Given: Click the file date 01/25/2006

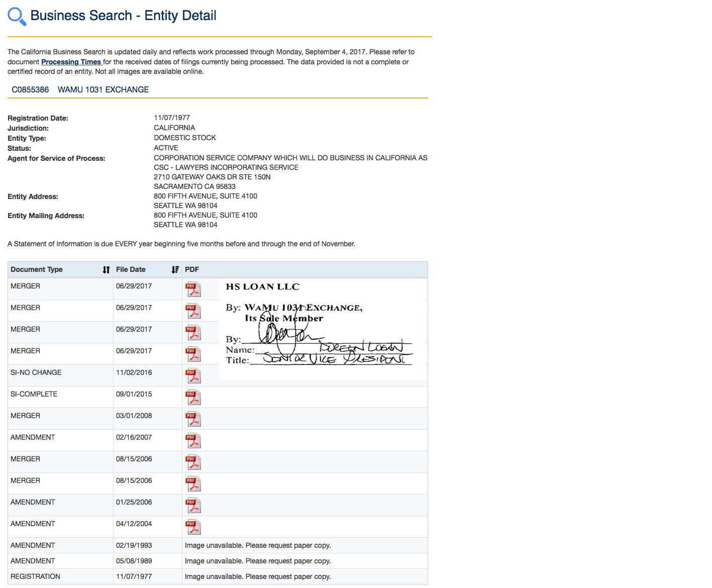Looking at the screenshot, I should point(134,502).
